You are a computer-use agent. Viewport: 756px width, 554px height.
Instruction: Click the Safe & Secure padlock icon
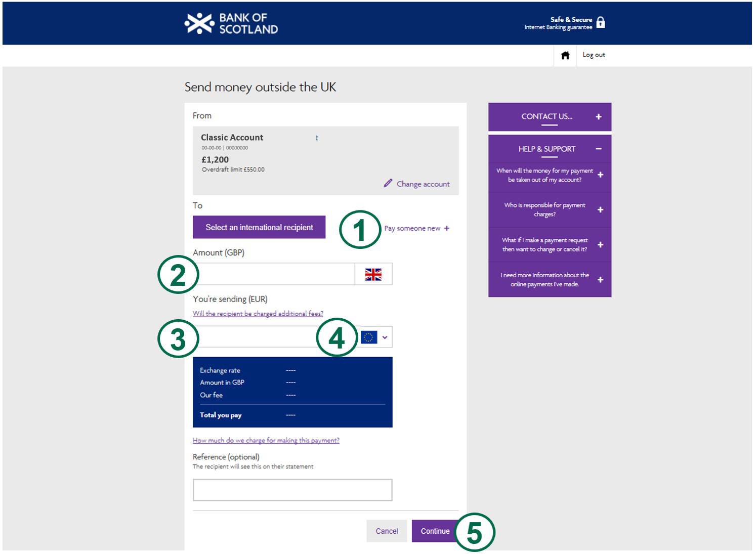[x=601, y=22]
